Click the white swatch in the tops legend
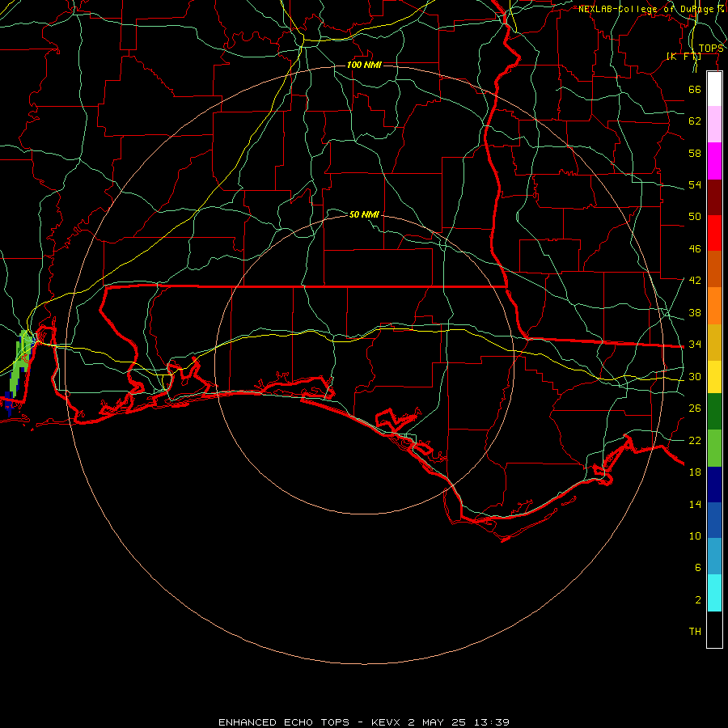 [x=714, y=89]
